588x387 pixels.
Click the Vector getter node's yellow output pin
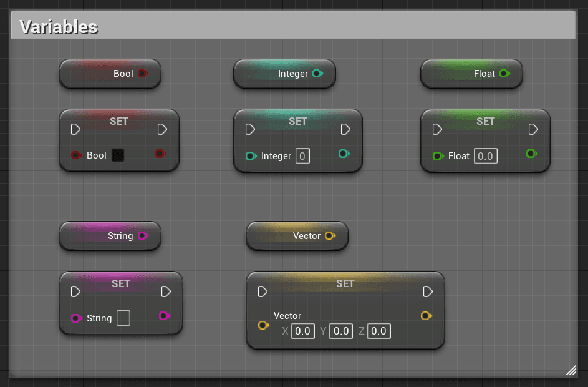[329, 236]
